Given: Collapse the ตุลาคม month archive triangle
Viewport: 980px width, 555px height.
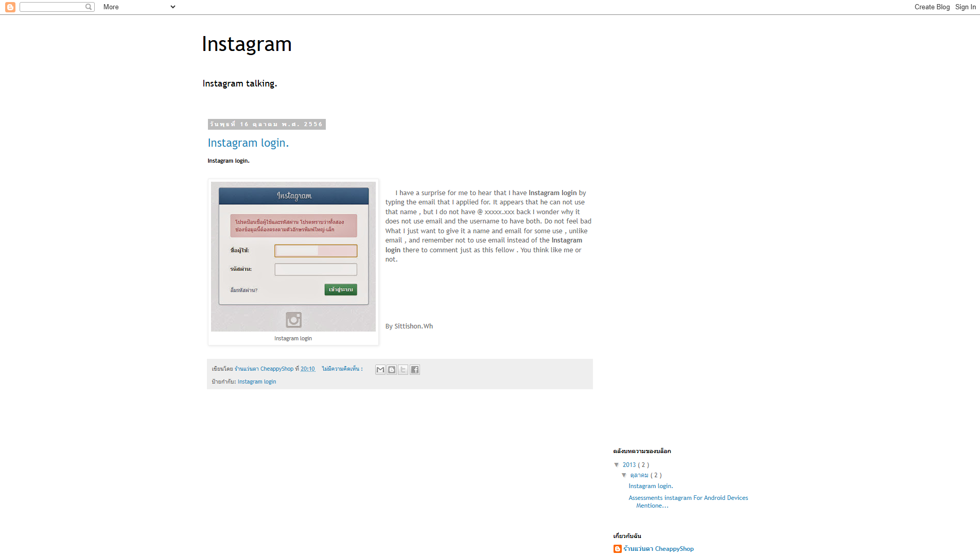Looking at the screenshot, I should point(624,475).
